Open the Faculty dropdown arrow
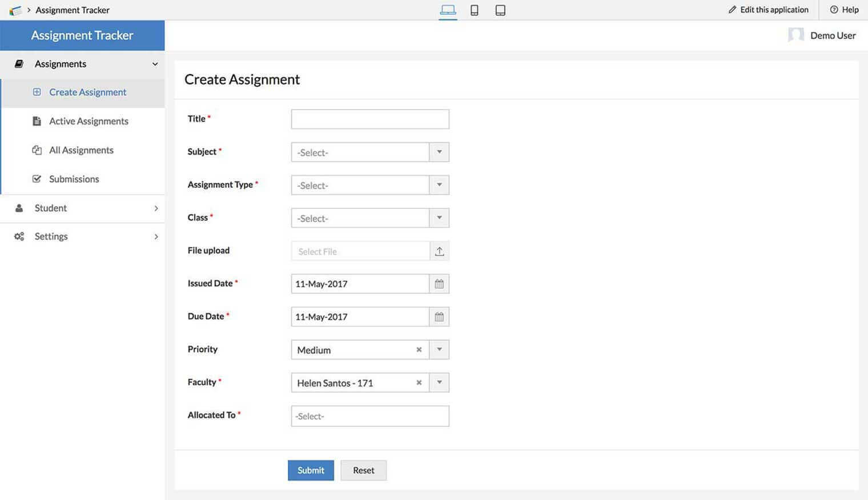Image resolution: width=868 pixels, height=500 pixels. (x=439, y=383)
